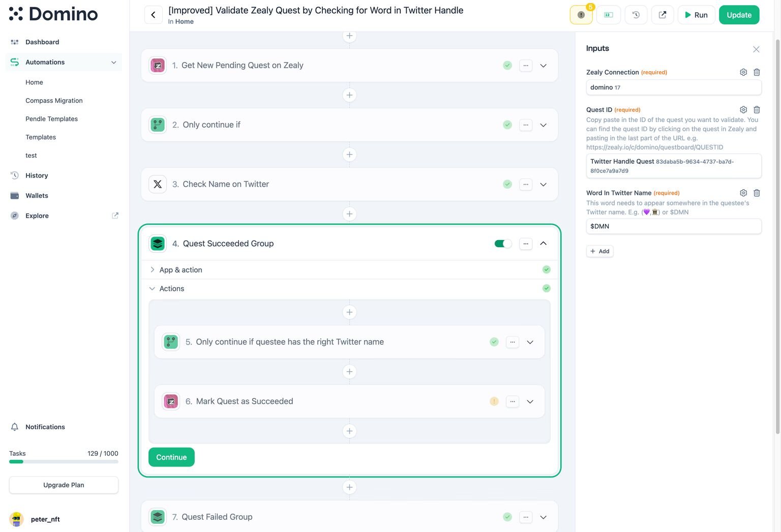Click the Zealy app icon on step 1
Viewport: 781px width, 532px height.
(158, 66)
